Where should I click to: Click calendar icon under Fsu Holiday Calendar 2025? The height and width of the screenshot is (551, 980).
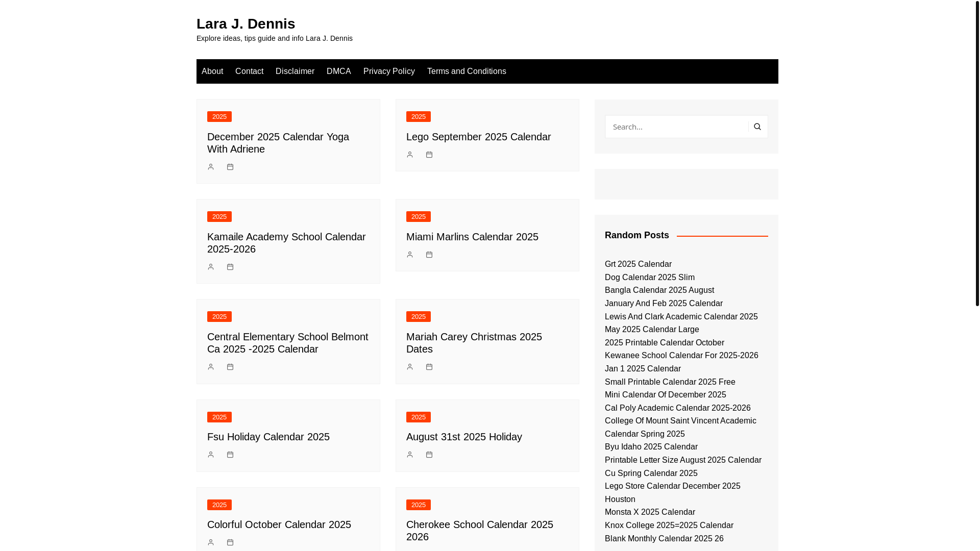point(230,455)
